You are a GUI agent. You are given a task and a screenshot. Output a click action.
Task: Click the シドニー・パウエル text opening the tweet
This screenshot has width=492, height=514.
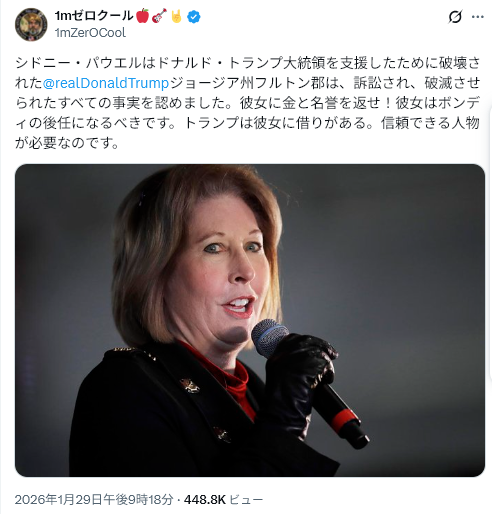[79, 63]
